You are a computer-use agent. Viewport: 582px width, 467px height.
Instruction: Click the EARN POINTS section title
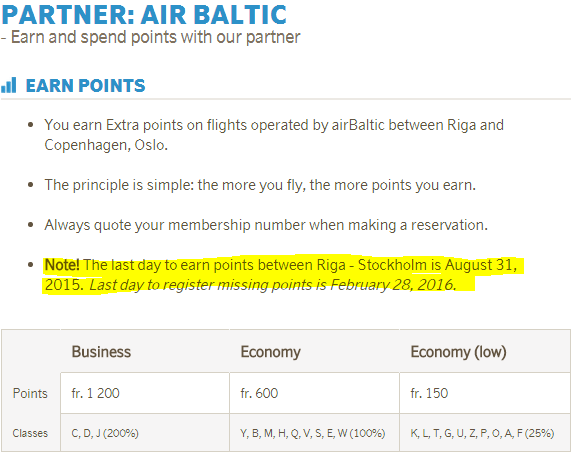pos(85,85)
